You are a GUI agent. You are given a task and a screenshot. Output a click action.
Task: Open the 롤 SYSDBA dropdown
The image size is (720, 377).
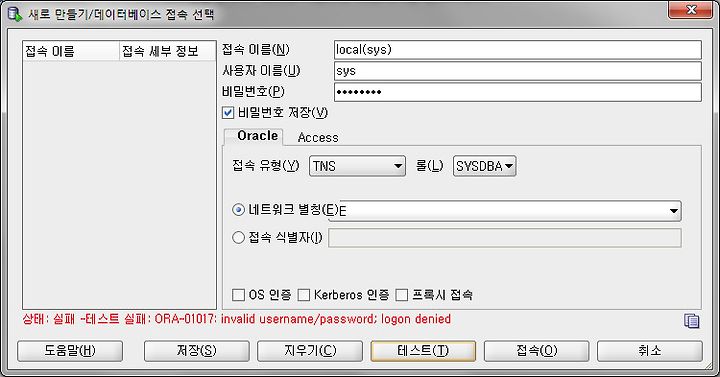click(x=484, y=166)
